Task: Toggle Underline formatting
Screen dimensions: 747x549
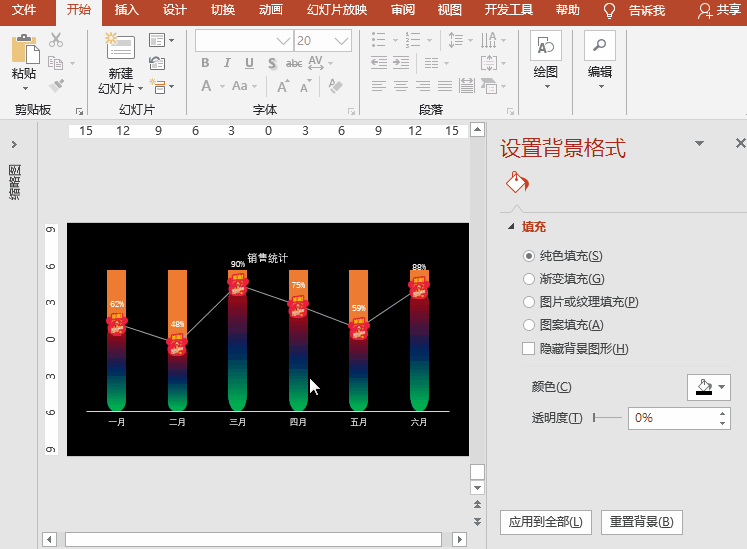Action: (249, 63)
